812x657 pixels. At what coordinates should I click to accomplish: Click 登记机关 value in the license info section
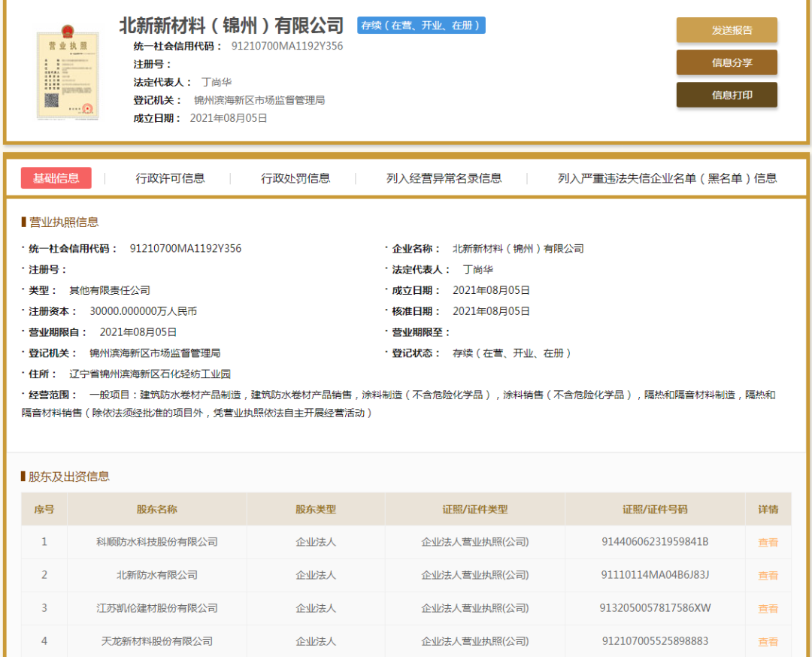click(155, 353)
